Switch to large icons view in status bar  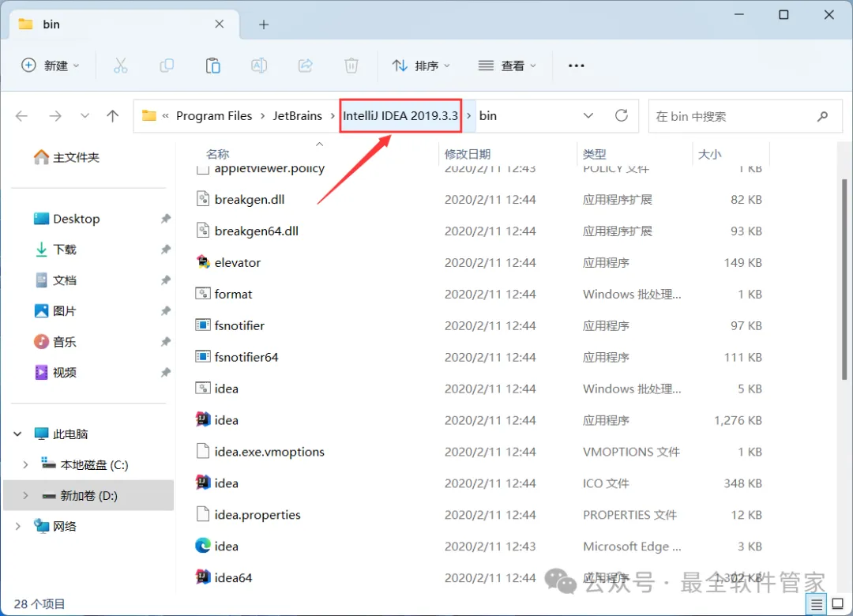838,603
